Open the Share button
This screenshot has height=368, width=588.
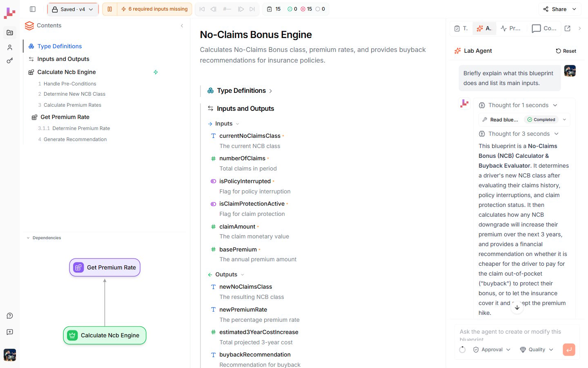(555, 9)
